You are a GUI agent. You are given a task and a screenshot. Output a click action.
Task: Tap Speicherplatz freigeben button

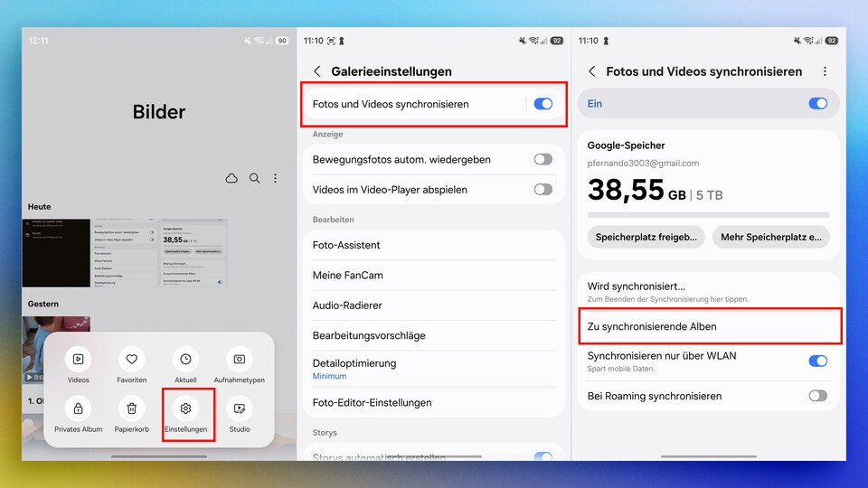coord(646,237)
